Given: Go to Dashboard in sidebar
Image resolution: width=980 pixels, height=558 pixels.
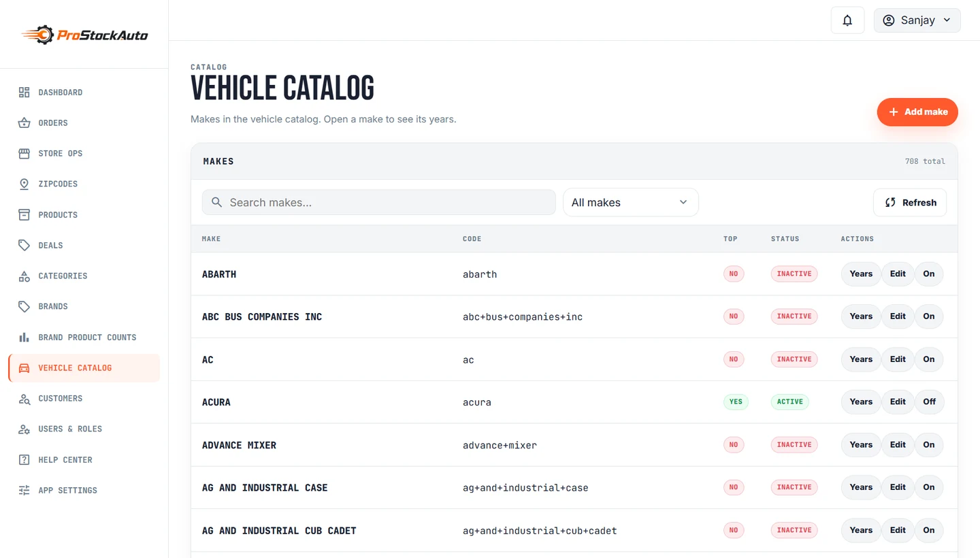Looking at the screenshot, I should click(84, 93).
